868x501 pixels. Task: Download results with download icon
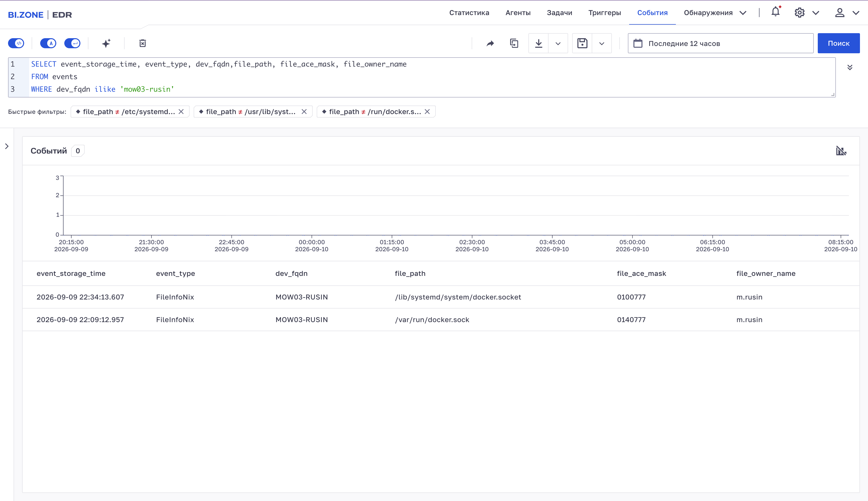[538, 43]
